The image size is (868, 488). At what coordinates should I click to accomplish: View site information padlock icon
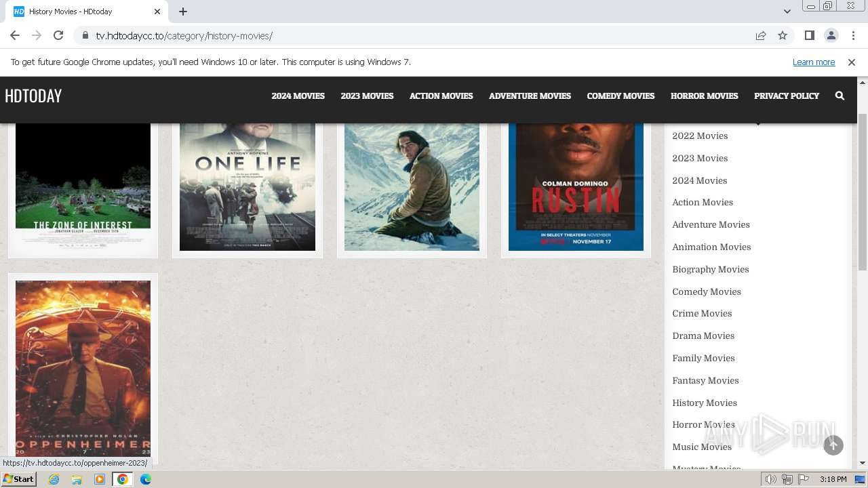[x=85, y=36]
